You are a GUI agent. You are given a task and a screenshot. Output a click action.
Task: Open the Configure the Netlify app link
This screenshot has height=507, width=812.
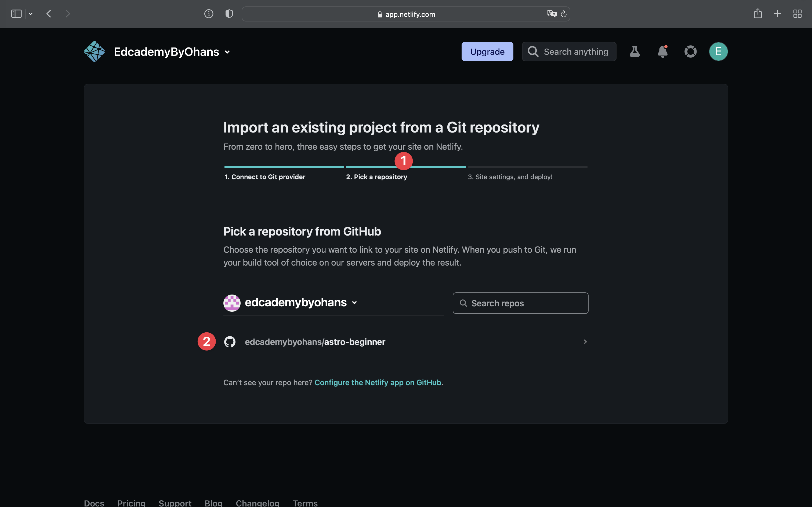378,382
